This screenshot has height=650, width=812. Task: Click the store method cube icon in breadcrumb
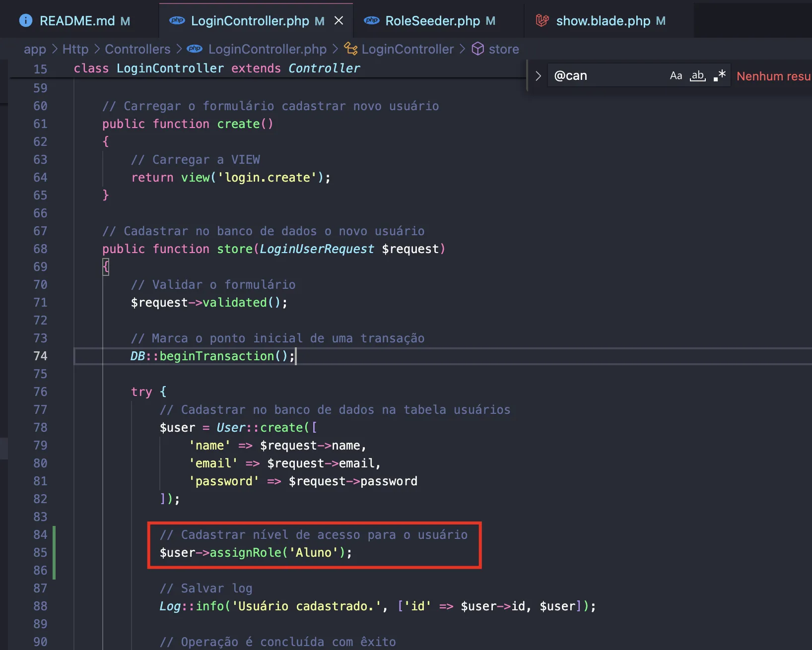pyautogui.click(x=477, y=49)
